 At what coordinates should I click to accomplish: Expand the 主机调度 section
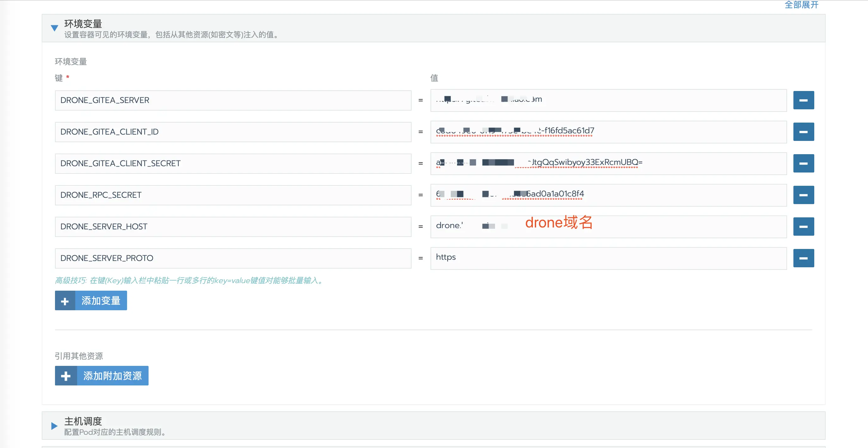click(54, 426)
